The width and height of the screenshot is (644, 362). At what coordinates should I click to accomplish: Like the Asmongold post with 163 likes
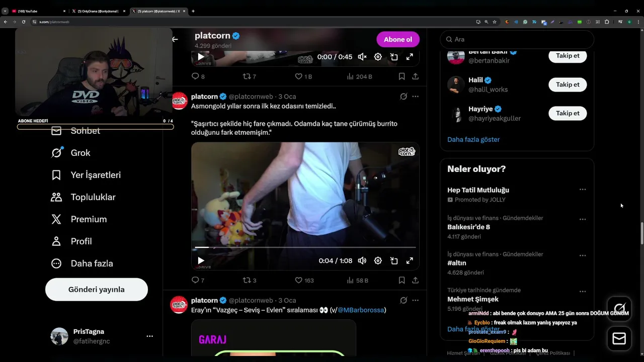[304, 280]
